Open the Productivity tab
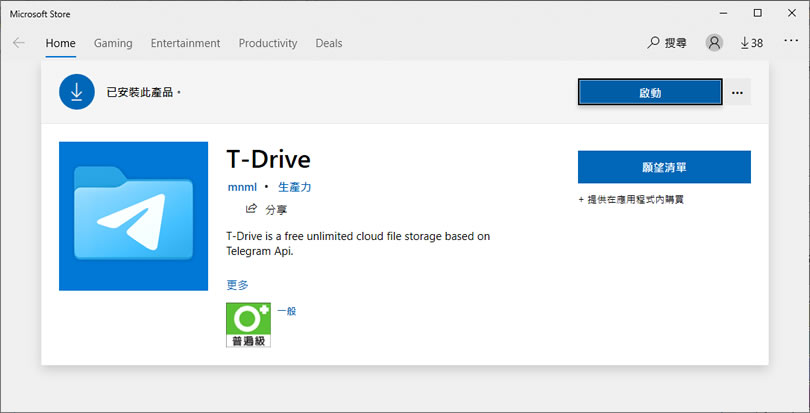Image resolution: width=810 pixels, height=413 pixels. tap(268, 43)
